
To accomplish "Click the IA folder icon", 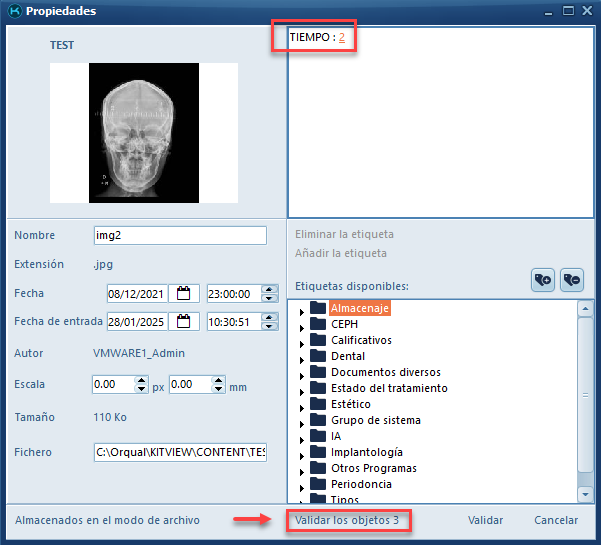I will tap(318, 435).
